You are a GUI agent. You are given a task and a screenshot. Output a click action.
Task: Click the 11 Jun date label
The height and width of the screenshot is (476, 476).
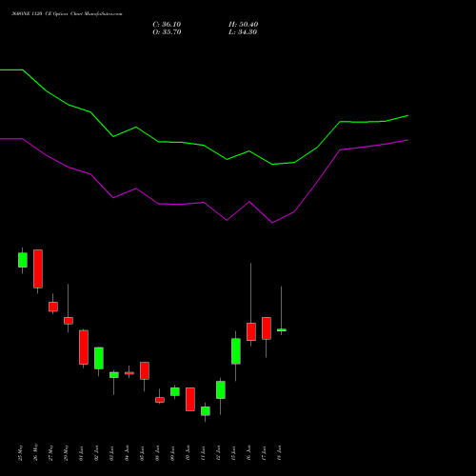coord(204,453)
